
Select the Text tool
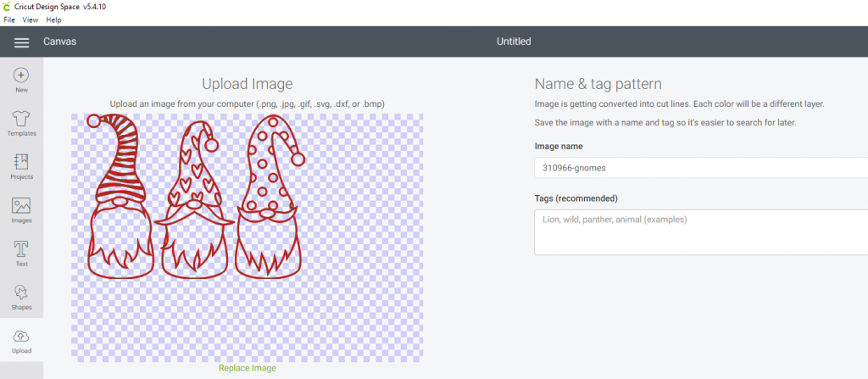[x=21, y=254]
